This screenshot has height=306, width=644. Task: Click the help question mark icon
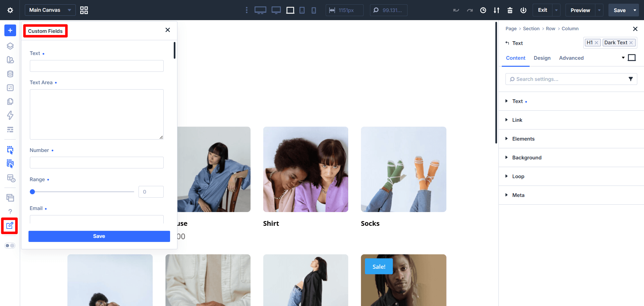10,211
